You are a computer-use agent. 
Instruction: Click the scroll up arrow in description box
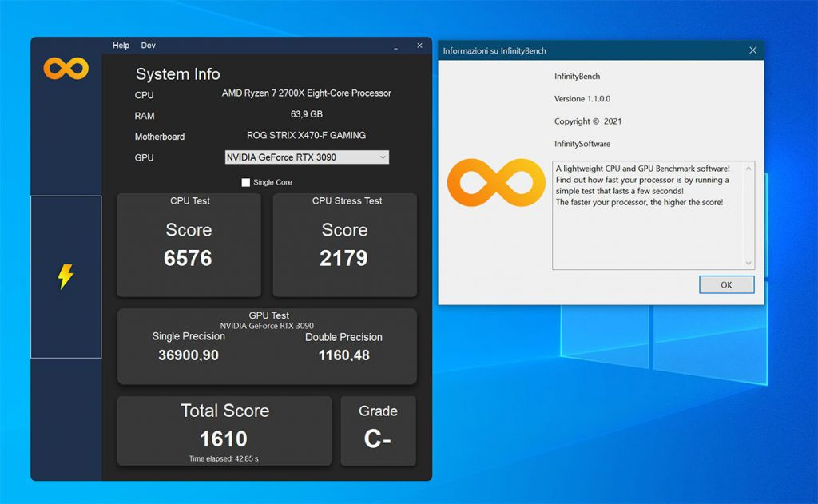(x=749, y=168)
